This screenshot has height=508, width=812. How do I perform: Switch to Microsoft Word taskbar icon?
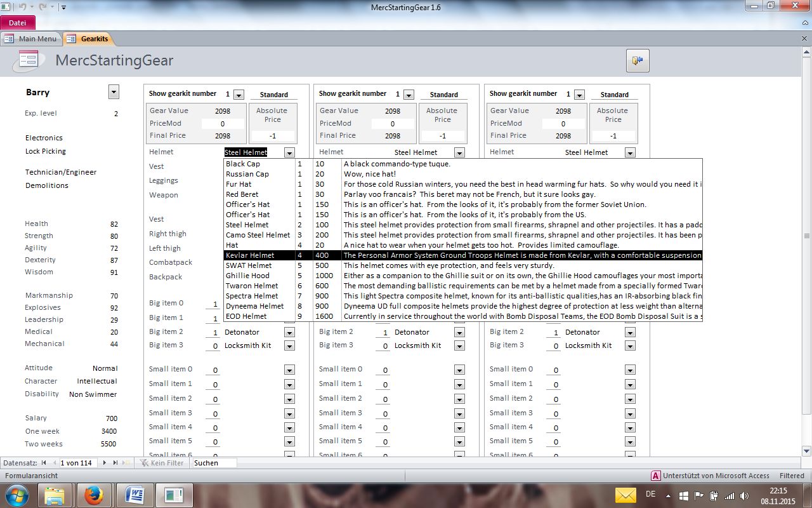[x=134, y=495]
